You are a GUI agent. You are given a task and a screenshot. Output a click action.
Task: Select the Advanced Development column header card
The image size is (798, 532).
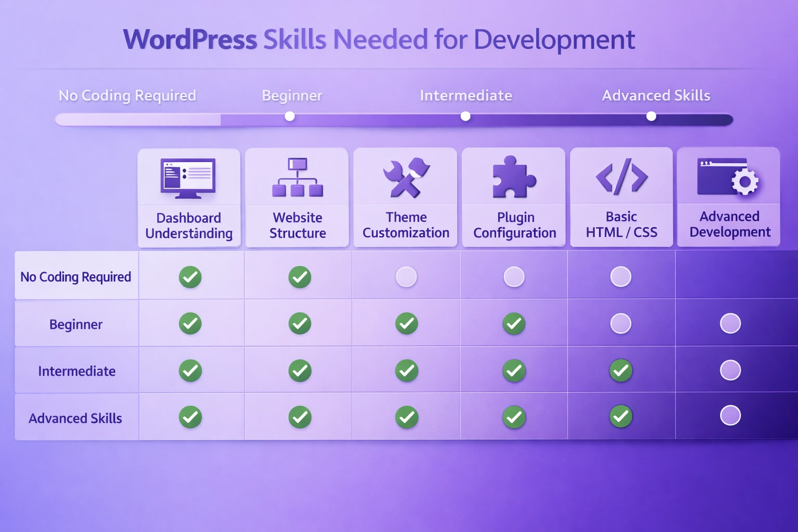click(728, 197)
